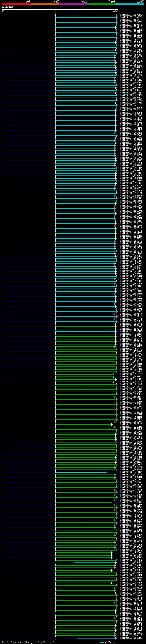Image resolution: width=146 pixels, height=644 pixels.
Task: Select hit UniRef100_B9GMJ0
Action: pyautogui.click(x=131, y=20)
